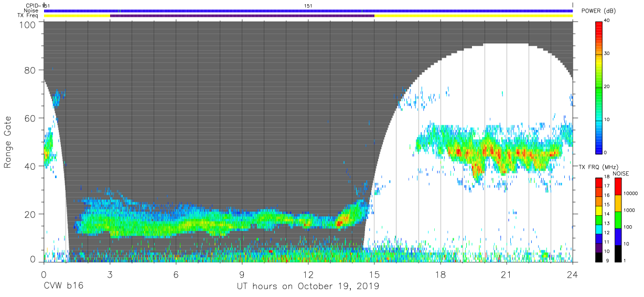Screen dimensions: 644x297
Task: Select the purple 10-11 MHz frequency swatch
Action: click(598, 248)
